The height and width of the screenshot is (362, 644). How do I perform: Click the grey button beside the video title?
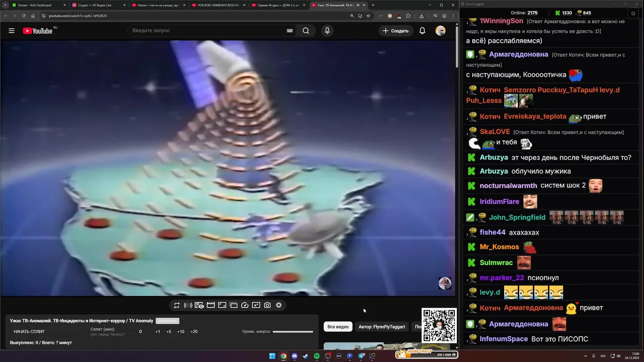[x=168, y=321]
